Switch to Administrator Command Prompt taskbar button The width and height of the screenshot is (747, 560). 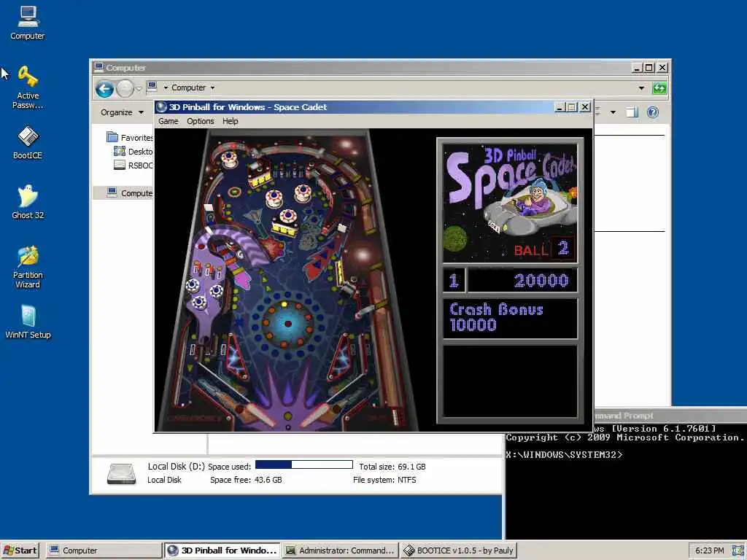[x=340, y=551]
